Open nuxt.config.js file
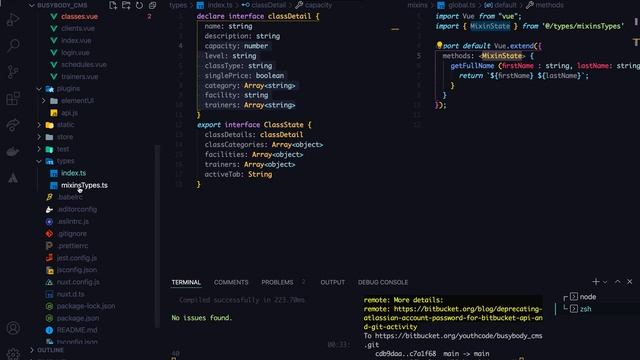 [x=78, y=282]
